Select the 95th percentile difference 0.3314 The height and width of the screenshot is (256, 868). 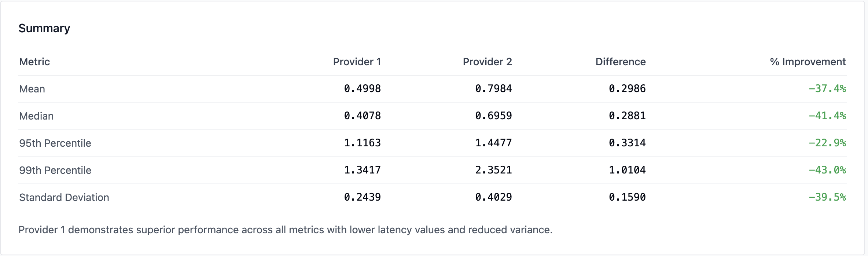[x=627, y=143]
